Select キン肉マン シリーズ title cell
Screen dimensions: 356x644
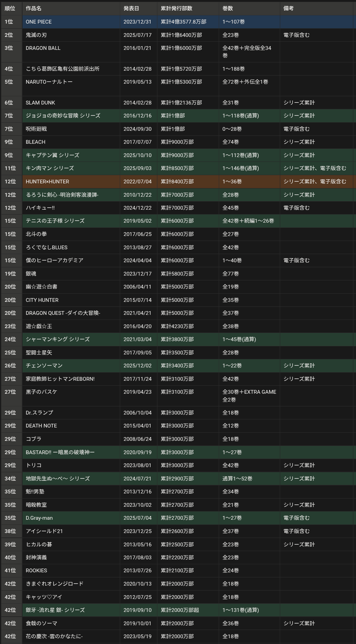pyautogui.click(x=71, y=168)
